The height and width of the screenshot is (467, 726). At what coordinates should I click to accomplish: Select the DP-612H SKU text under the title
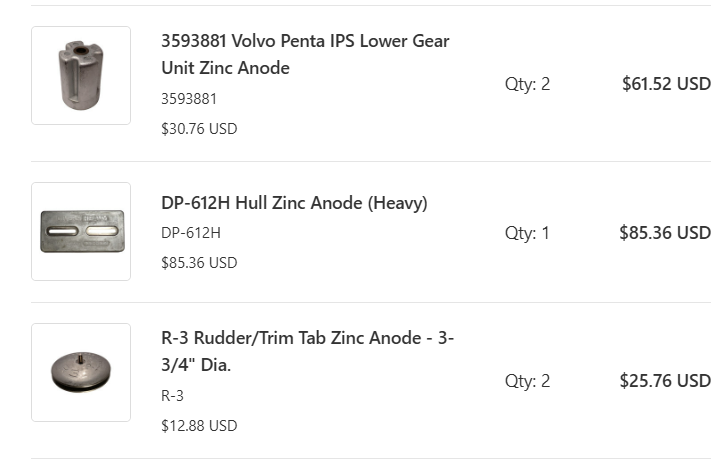click(x=190, y=233)
